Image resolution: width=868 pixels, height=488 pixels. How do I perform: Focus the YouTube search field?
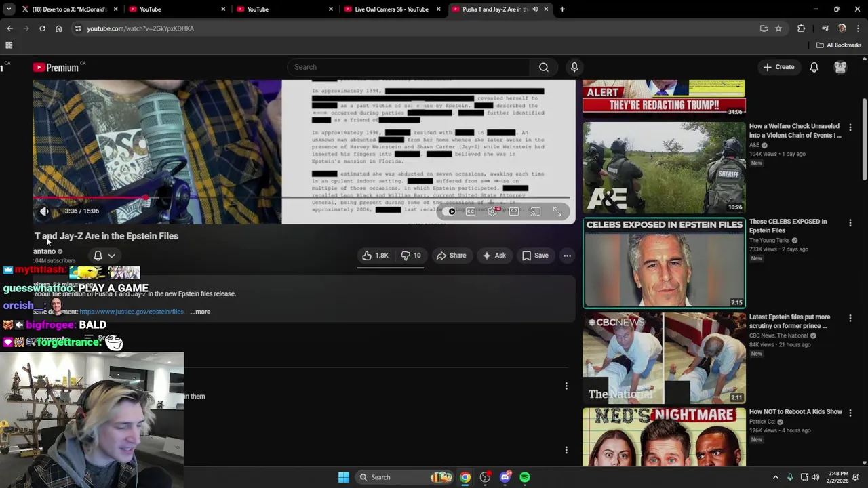click(x=409, y=67)
